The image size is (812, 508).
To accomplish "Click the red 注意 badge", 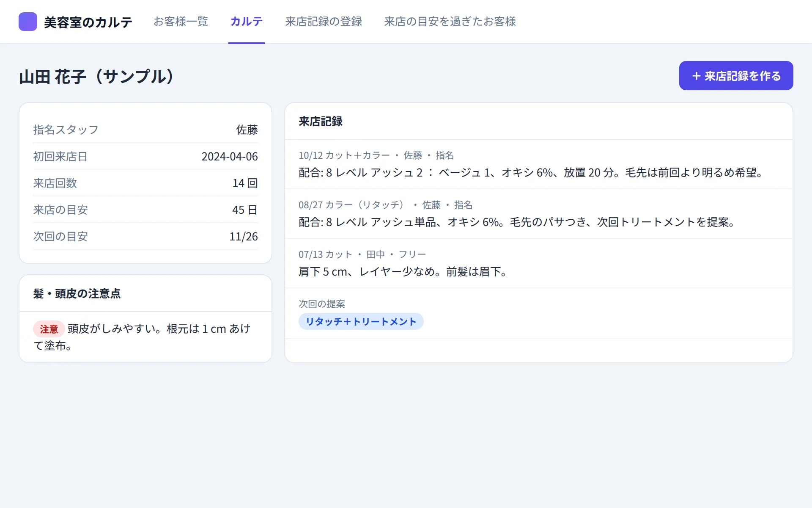I will point(49,329).
